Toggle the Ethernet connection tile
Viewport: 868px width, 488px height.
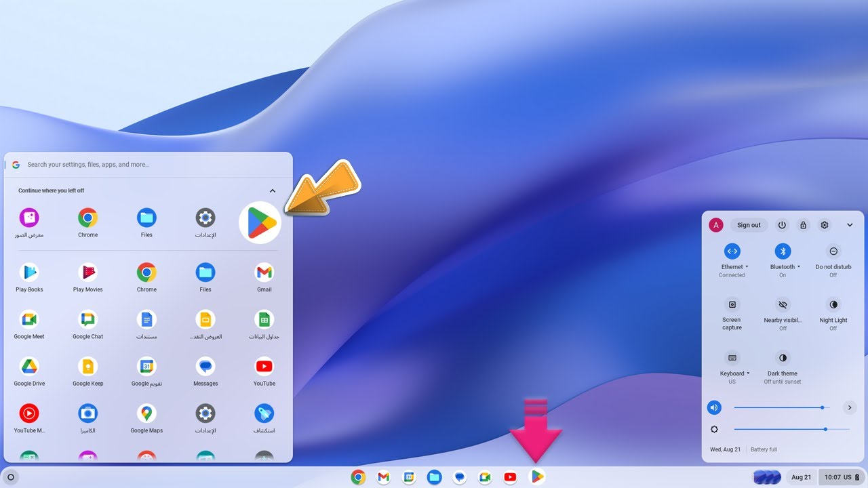732,251
